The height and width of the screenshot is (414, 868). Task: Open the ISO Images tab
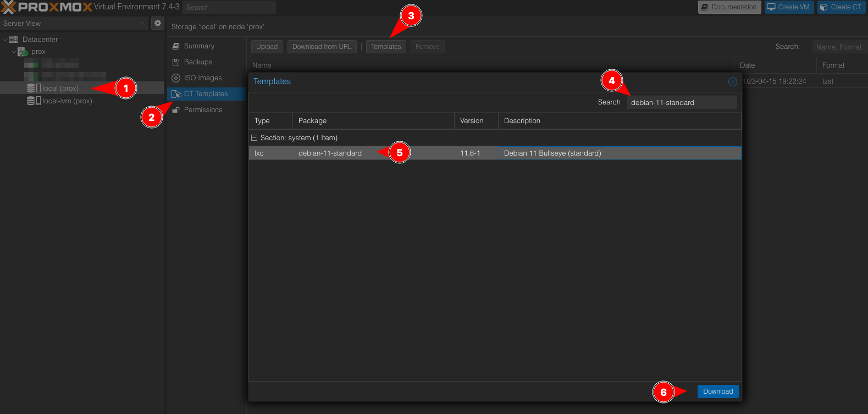point(206,78)
